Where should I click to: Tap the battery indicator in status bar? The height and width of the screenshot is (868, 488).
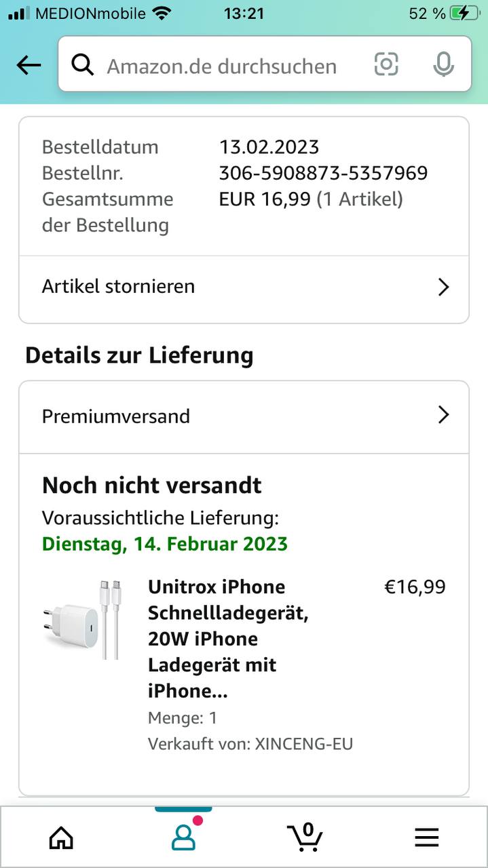pos(464,13)
